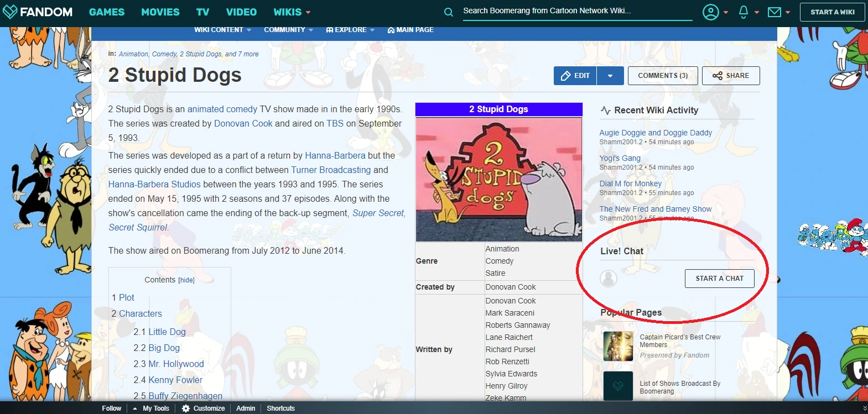This screenshot has width=868, height=414.
Task: Open the List of Shows thumbnail image
Action: [618, 386]
